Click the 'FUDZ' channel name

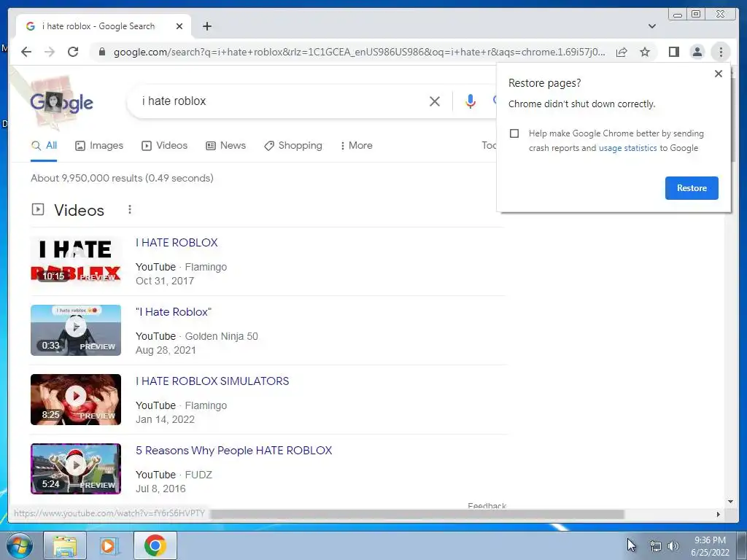[198, 475]
